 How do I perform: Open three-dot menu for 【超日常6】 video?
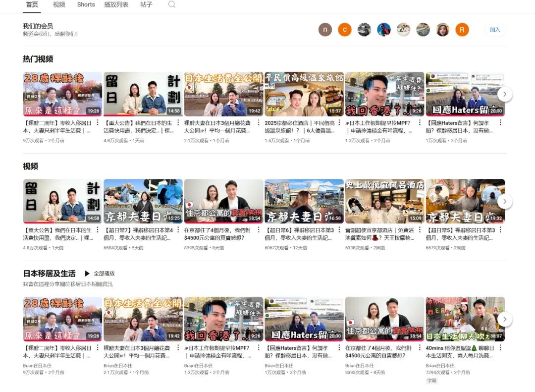pyautogui.click(x=339, y=230)
